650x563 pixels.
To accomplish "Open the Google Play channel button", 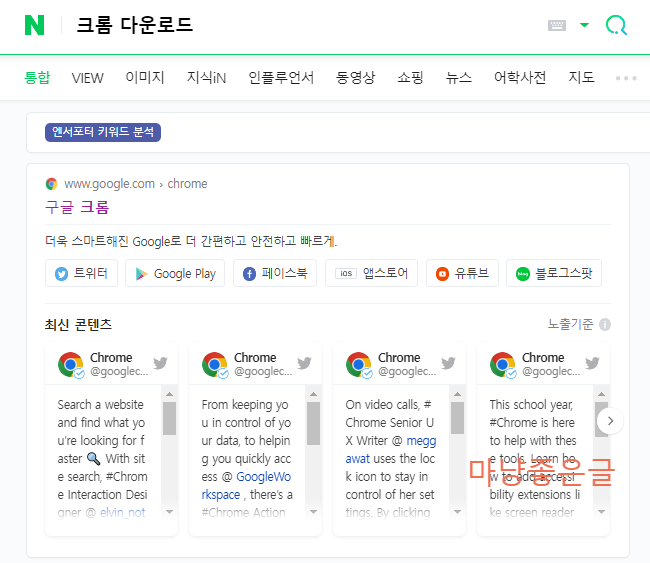I will (175, 273).
